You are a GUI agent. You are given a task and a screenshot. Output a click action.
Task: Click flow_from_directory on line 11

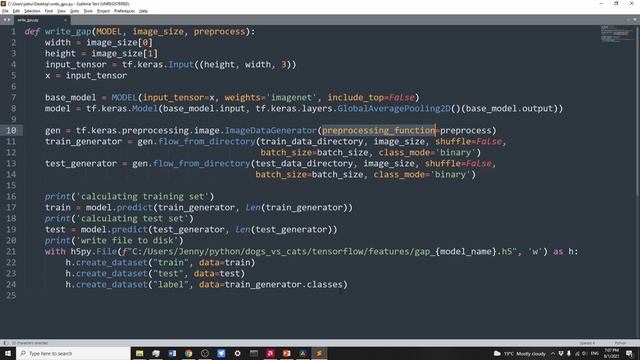coord(207,142)
